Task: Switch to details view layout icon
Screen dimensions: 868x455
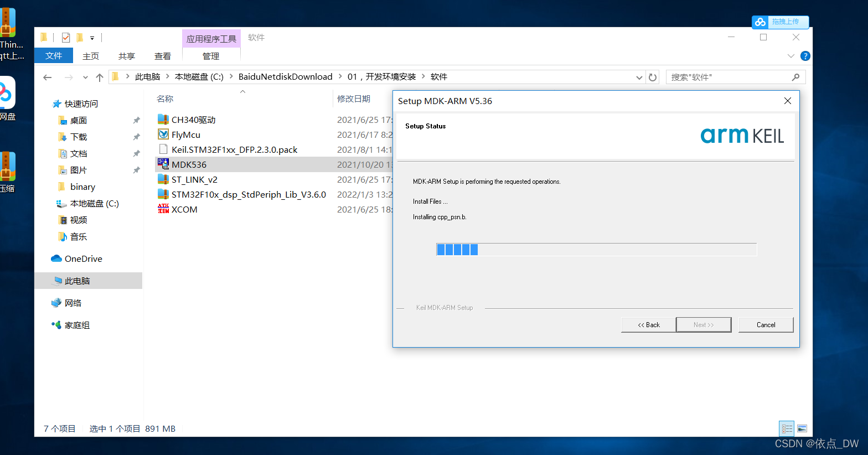Action: point(787,428)
